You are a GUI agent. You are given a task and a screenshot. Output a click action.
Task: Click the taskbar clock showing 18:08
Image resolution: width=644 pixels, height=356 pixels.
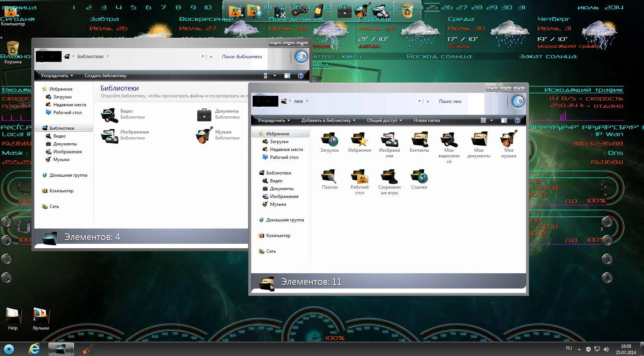tap(626, 349)
